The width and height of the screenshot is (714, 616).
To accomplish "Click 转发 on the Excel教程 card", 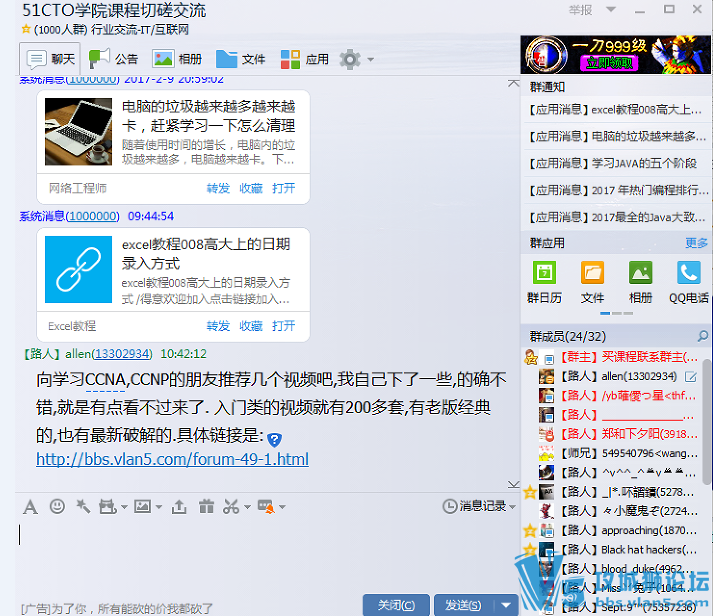I will pos(218,326).
